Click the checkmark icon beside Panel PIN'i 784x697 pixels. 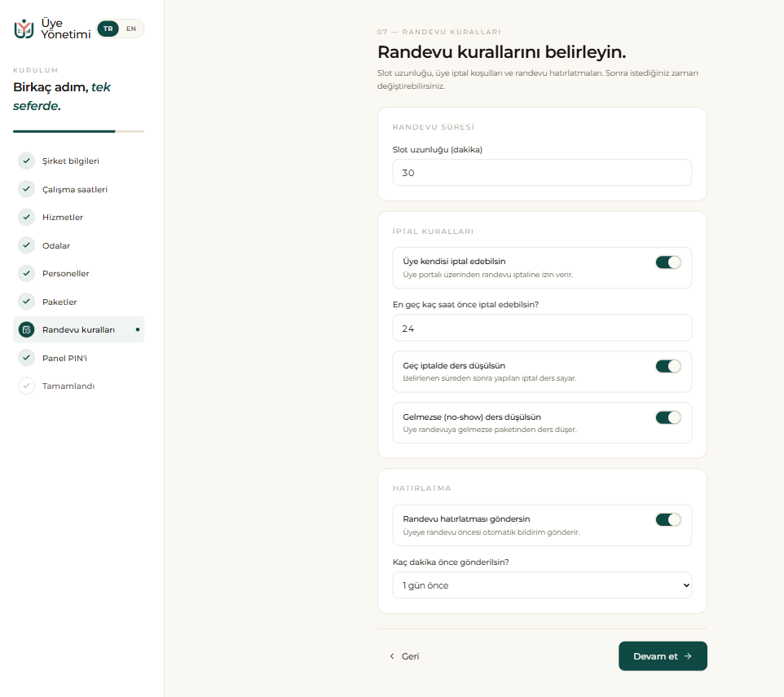[x=27, y=358]
